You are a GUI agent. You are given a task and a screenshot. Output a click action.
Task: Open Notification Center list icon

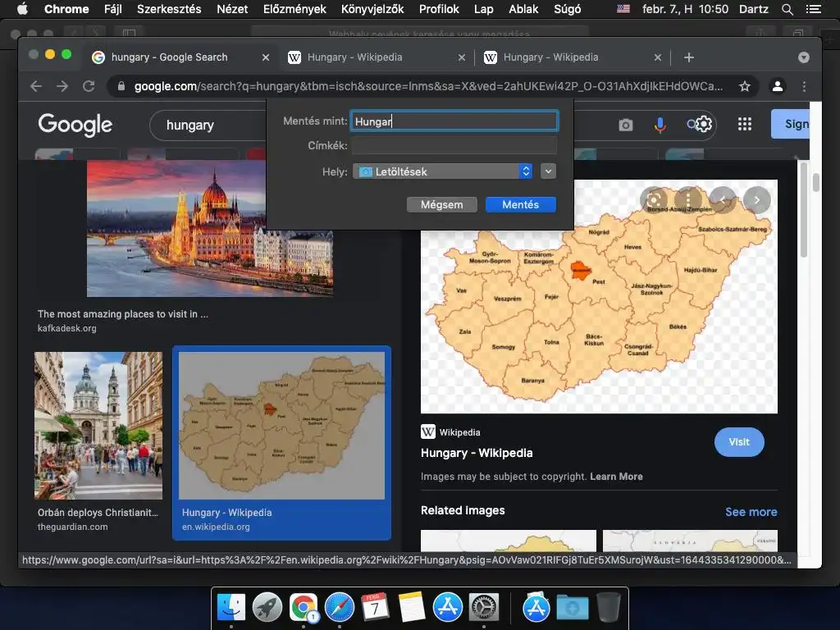coord(813,9)
